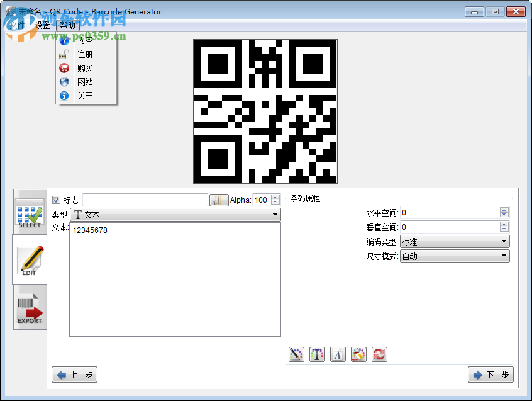Viewport: 532px width, 401px height.
Task: Open the 尺寸模式 dropdown set to 自动
Action: (x=455, y=256)
